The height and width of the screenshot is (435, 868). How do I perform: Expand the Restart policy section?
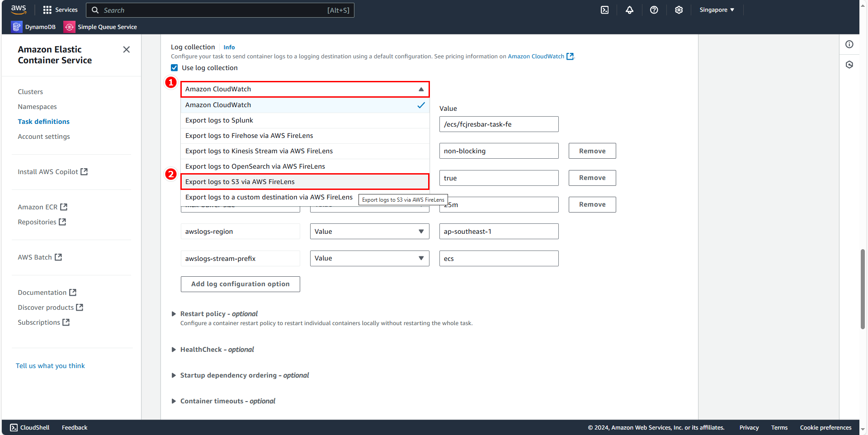[x=174, y=314]
